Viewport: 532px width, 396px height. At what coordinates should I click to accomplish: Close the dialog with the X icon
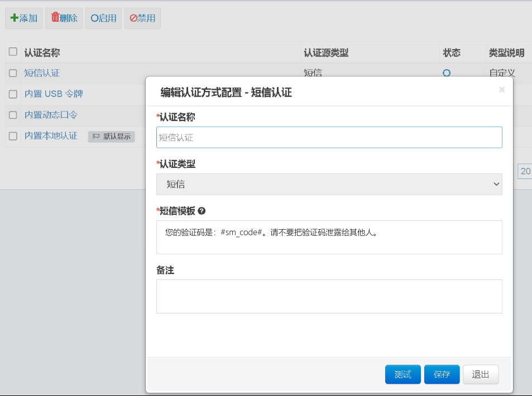[501, 89]
